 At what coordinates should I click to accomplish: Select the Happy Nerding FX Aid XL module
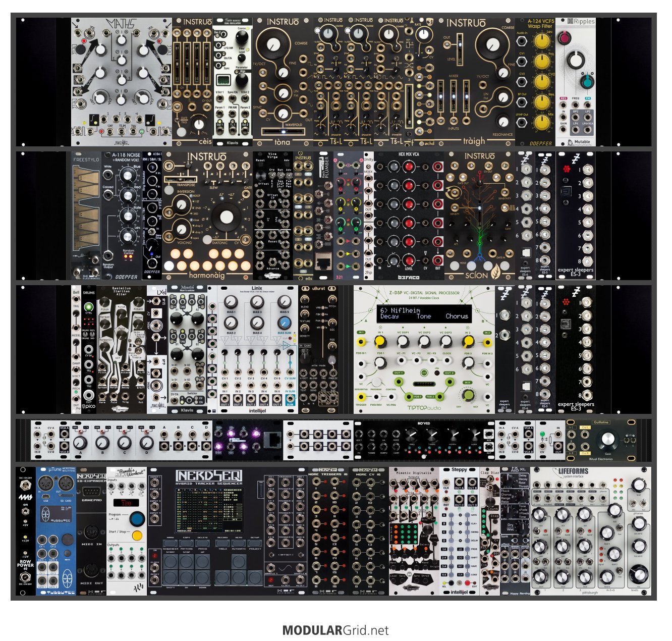click(515, 531)
